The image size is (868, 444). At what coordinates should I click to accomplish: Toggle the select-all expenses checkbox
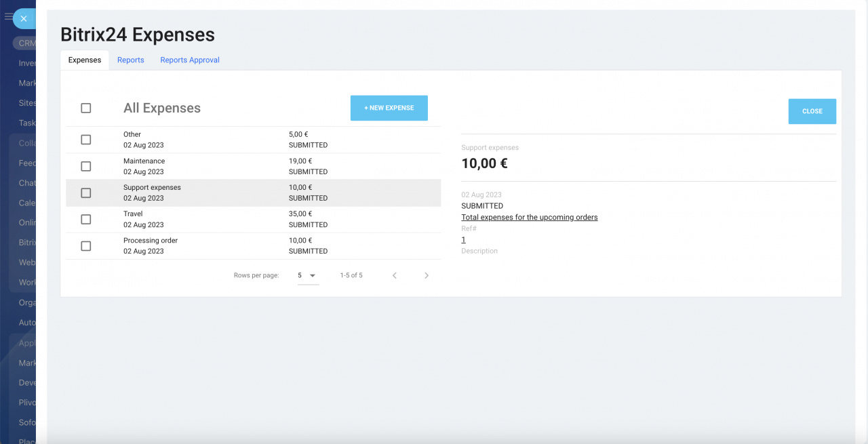point(85,108)
